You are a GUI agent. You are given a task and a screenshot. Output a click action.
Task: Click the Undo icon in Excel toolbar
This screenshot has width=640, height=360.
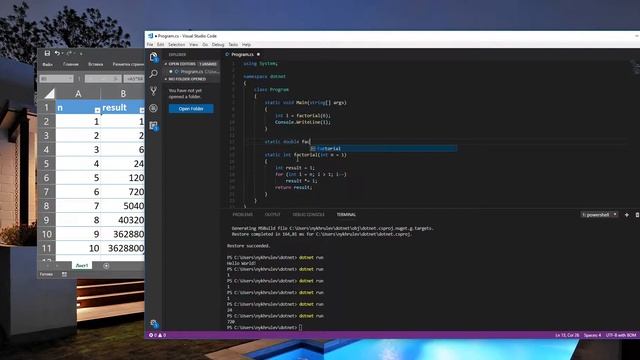(57, 53)
